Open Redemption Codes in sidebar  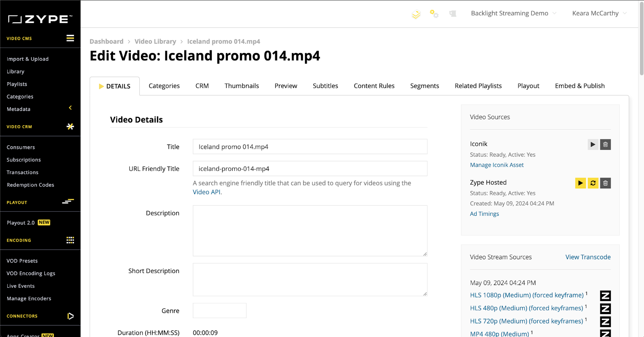(31, 185)
